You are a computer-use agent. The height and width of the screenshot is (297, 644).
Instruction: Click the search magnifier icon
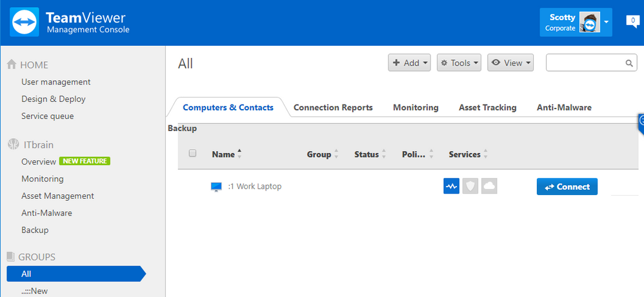tap(629, 63)
